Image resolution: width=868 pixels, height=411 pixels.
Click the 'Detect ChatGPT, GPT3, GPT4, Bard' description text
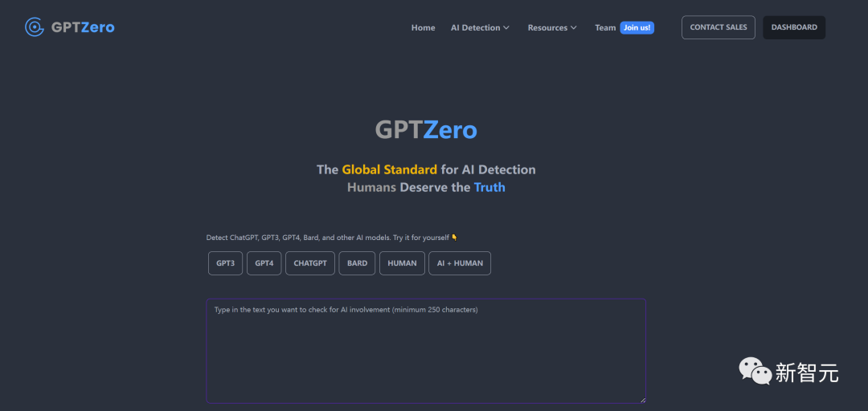tap(332, 238)
